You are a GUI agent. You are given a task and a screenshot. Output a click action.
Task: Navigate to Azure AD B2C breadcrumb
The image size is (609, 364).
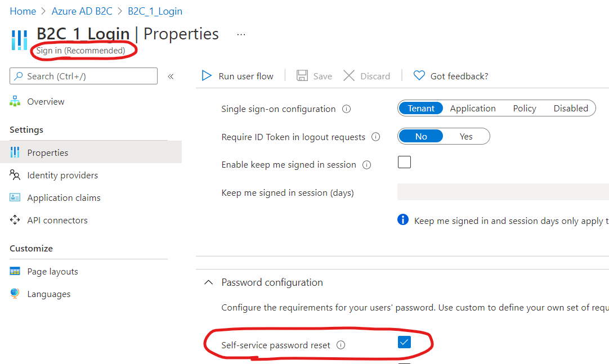pyautogui.click(x=82, y=11)
